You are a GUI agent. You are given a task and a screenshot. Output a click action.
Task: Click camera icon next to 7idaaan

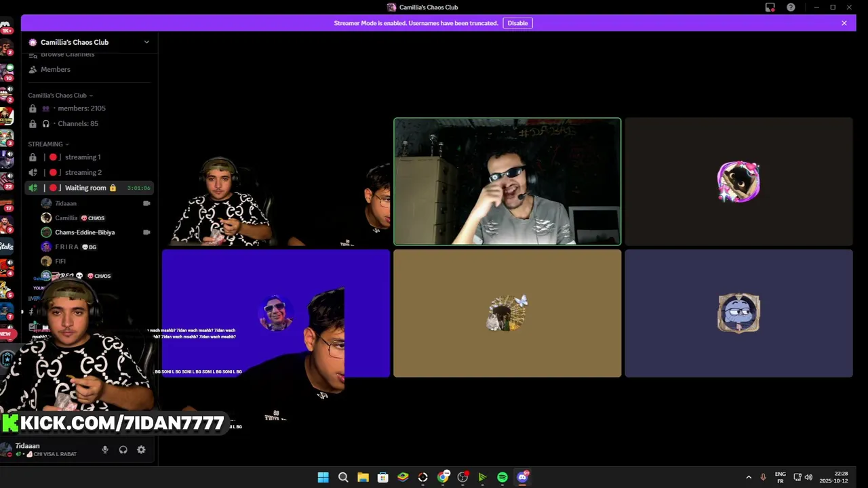(x=146, y=203)
